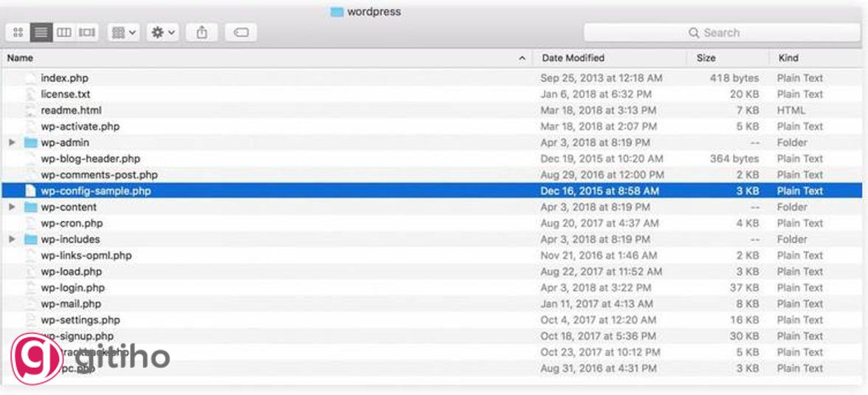Click the 16 KB size value
This screenshot has width=868, height=395.
[x=744, y=320]
